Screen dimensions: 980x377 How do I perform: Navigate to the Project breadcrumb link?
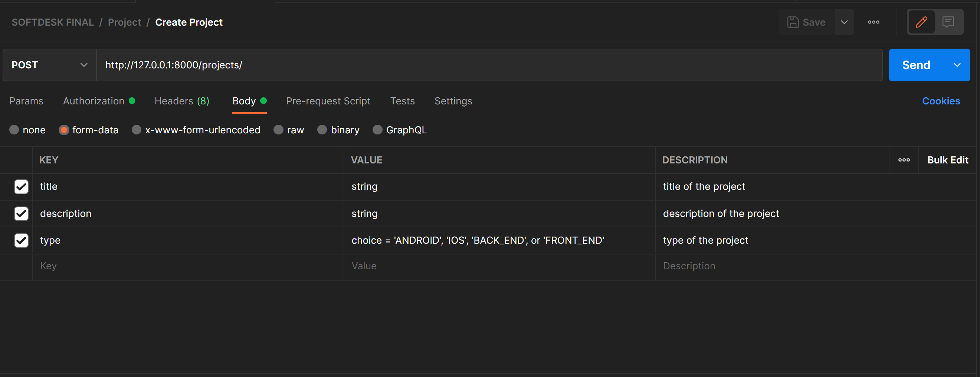124,22
